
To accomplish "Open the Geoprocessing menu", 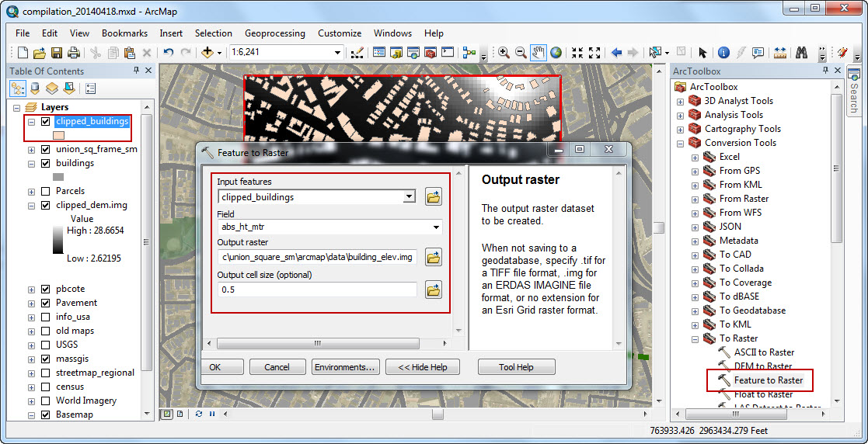I will pos(274,33).
